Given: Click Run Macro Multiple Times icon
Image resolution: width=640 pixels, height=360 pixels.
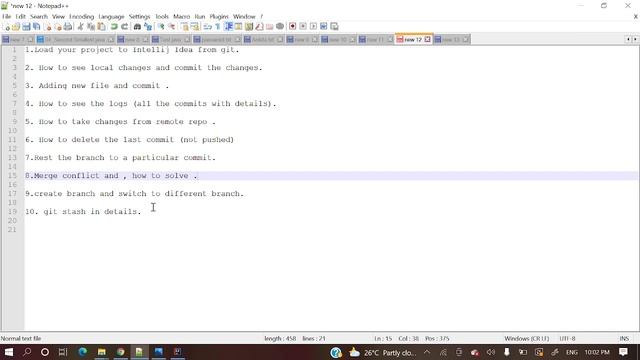Looking at the screenshot, I should pos(324,27).
